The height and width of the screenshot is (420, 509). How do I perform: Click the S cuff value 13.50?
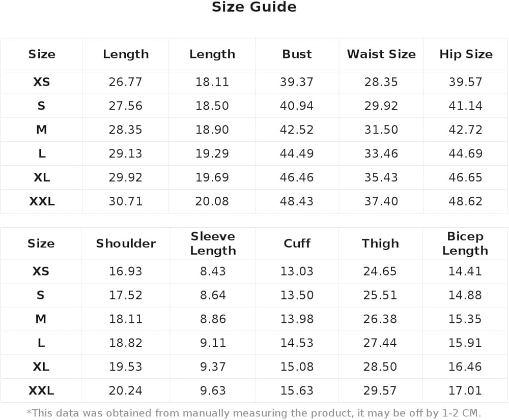(x=297, y=295)
